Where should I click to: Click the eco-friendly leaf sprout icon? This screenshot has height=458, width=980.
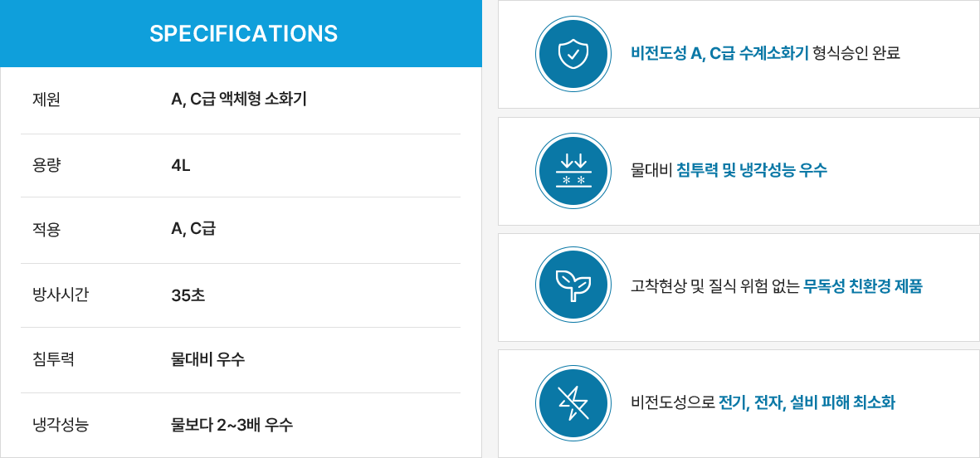tap(573, 285)
